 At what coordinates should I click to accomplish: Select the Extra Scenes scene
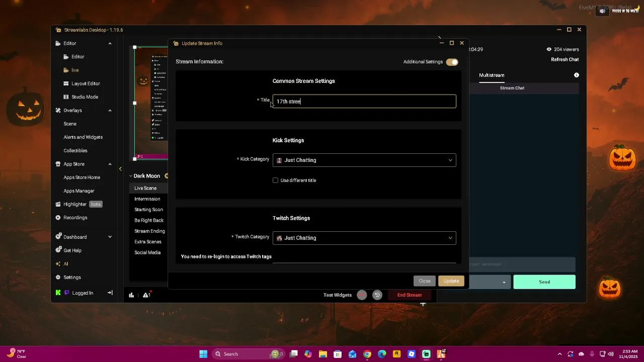pyautogui.click(x=148, y=242)
